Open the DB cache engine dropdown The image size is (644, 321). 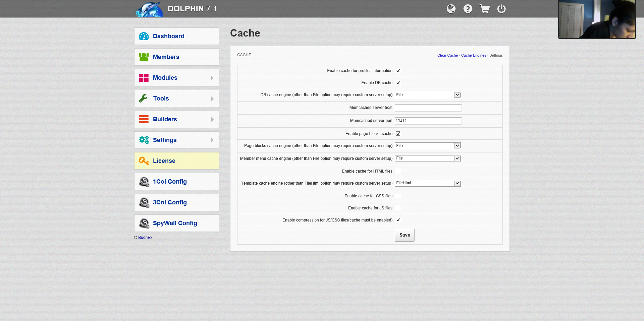pyautogui.click(x=428, y=95)
